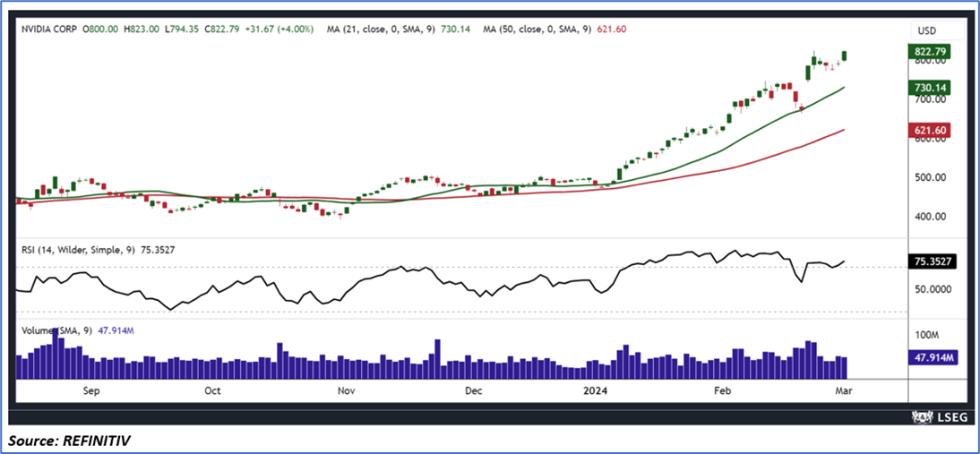Screen dimensions: 980x454
Task: Click the 50.0000 RSI axis label
Action: click(932, 289)
